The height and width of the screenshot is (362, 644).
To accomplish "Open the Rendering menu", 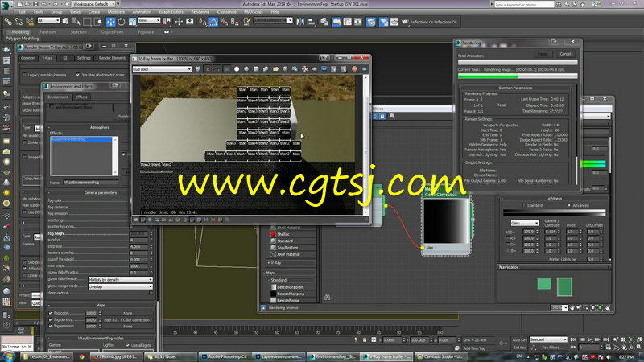I will tap(200, 12).
